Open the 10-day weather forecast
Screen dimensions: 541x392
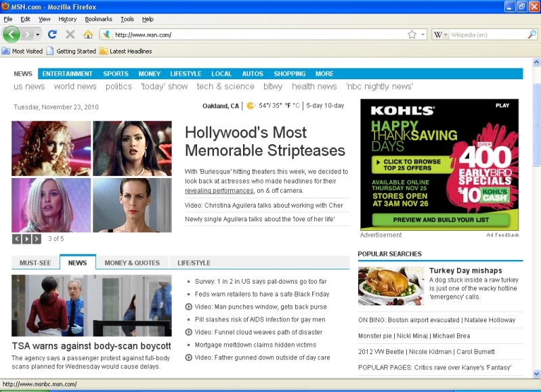coord(334,106)
